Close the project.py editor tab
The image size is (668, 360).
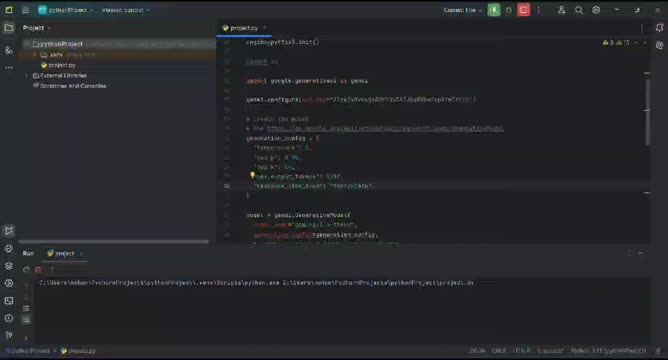(265, 28)
